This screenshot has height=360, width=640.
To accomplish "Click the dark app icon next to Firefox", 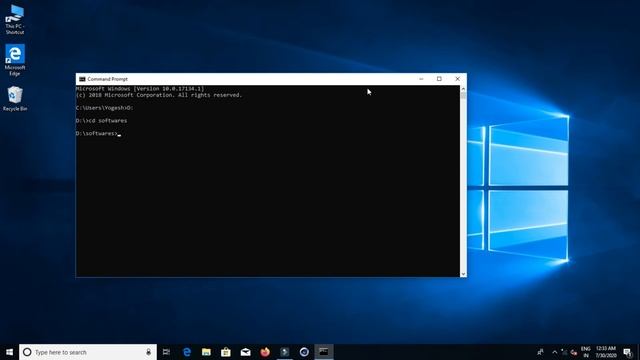I will [x=284, y=352].
